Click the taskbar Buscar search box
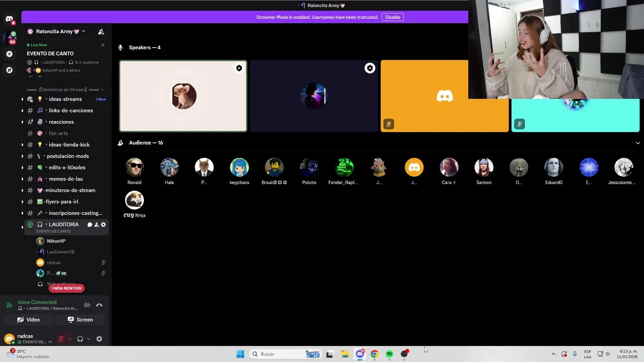The width and height of the screenshot is (644, 362). (285, 354)
